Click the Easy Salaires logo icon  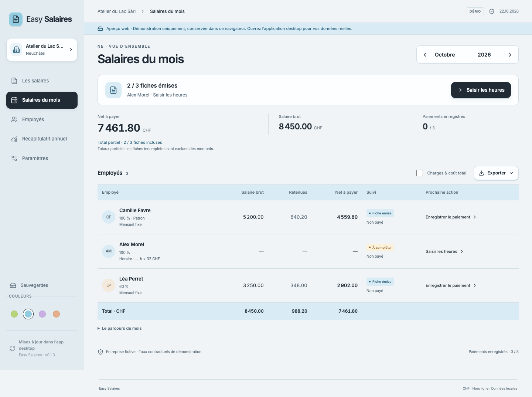click(16, 19)
